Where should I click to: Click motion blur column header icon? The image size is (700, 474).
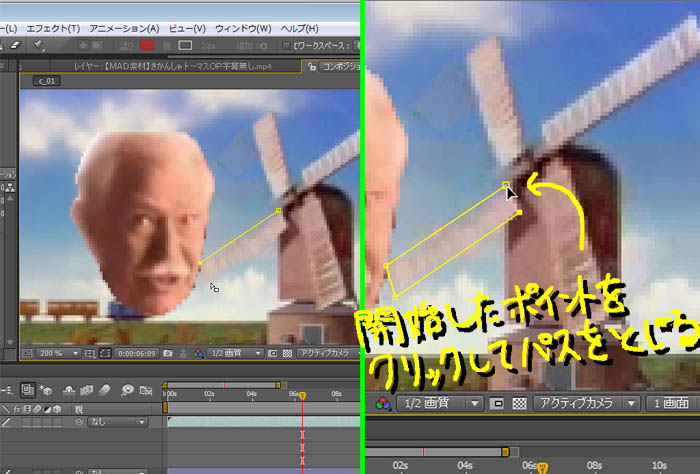click(x=38, y=409)
